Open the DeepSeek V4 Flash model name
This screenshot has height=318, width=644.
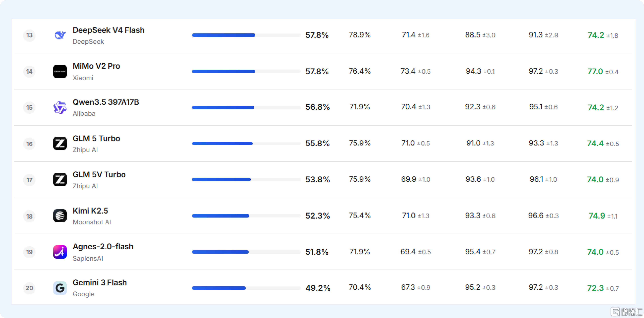point(108,30)
